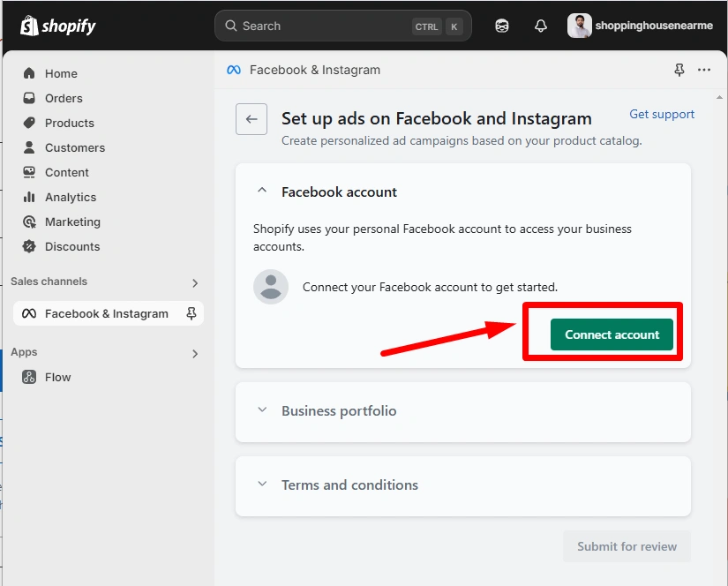Viewport: 728px width, 586px height.
Task: Click the search magnifying glass icon
Action: pos(231,26)
